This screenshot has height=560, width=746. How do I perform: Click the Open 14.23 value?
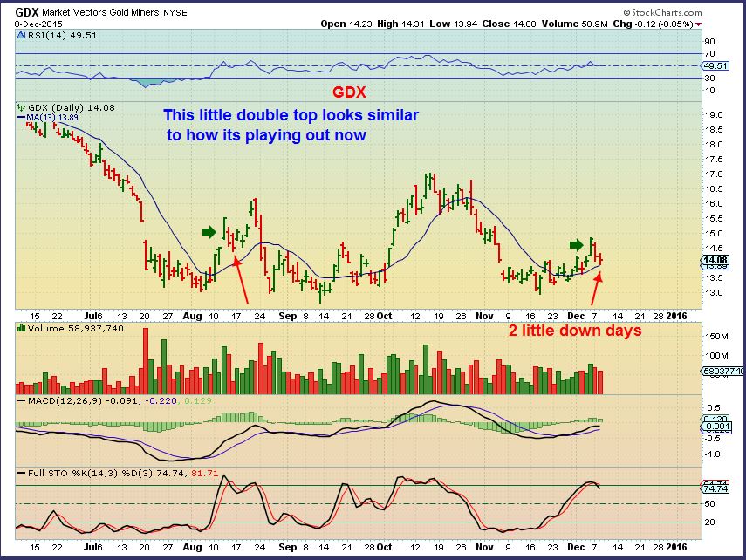[x=346, y=24]
